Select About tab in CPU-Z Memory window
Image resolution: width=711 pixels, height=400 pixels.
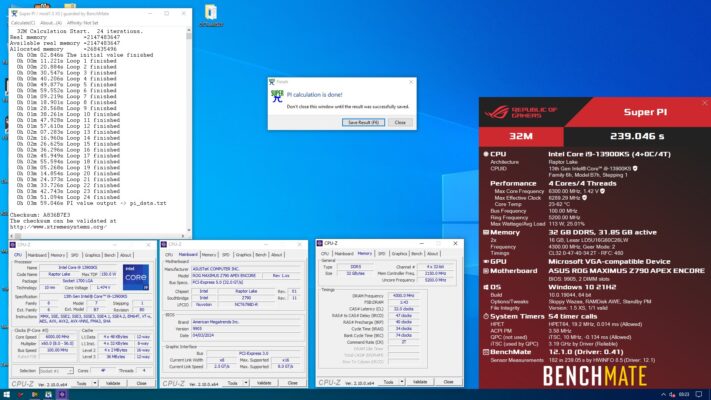(x=433, y=254)
